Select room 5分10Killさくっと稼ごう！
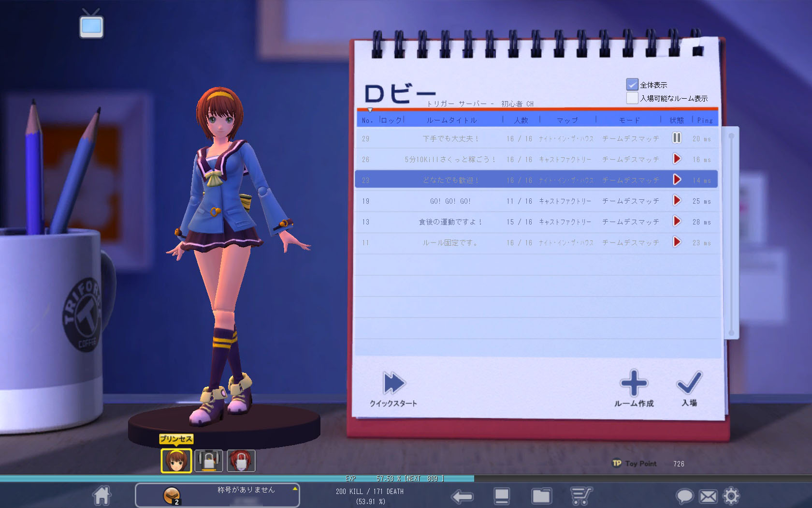 [x=536, y=159]
